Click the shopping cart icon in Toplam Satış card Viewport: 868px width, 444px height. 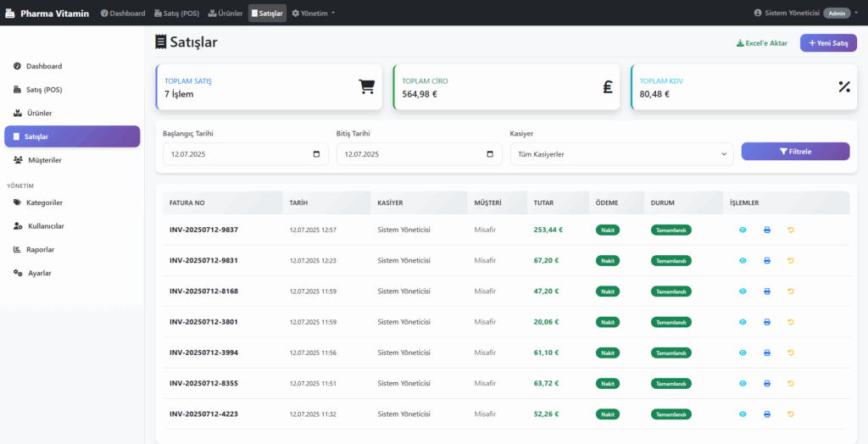point(366,87)
